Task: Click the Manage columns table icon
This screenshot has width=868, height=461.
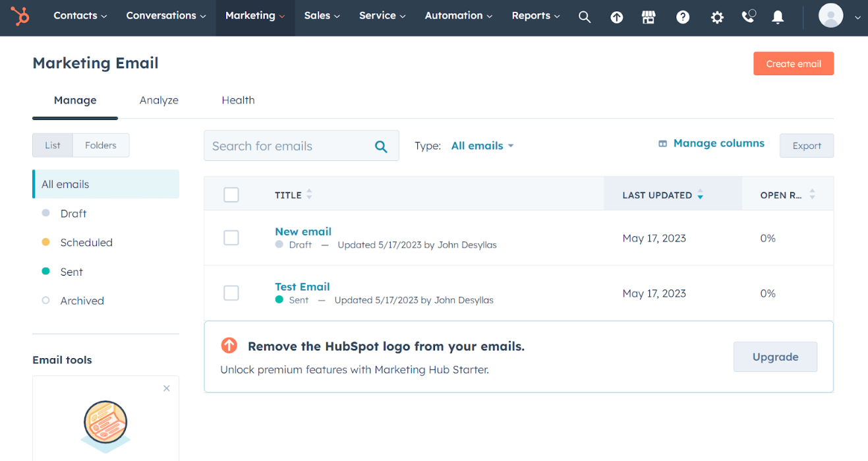Action: 662,144
